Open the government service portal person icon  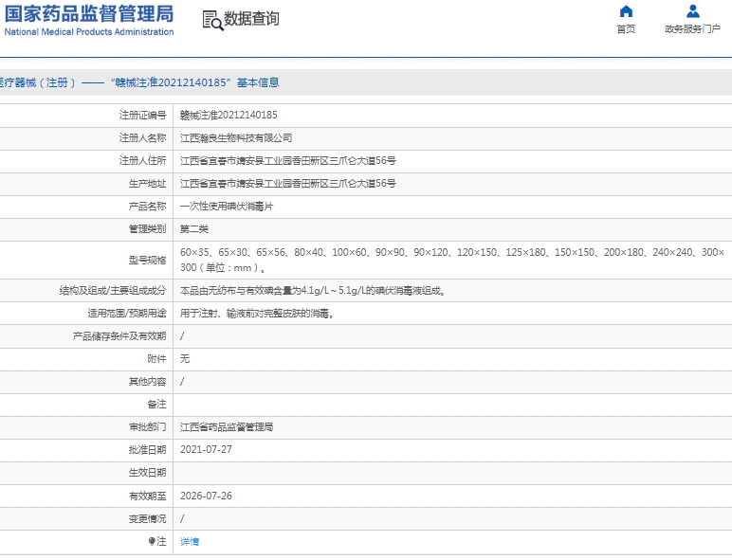[692, 10]
